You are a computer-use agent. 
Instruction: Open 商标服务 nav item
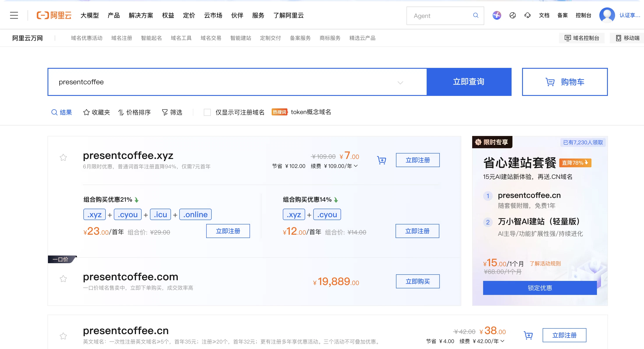[x=330, y=38]
